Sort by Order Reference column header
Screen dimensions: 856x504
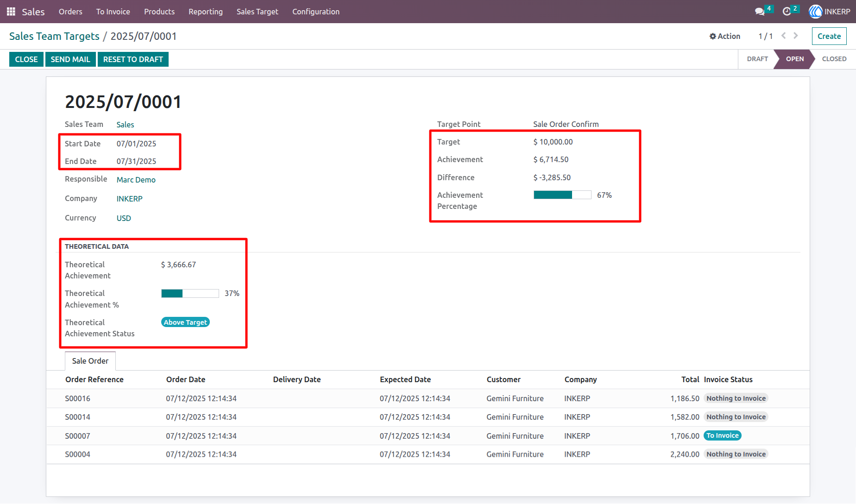click(x=94, y=379)
